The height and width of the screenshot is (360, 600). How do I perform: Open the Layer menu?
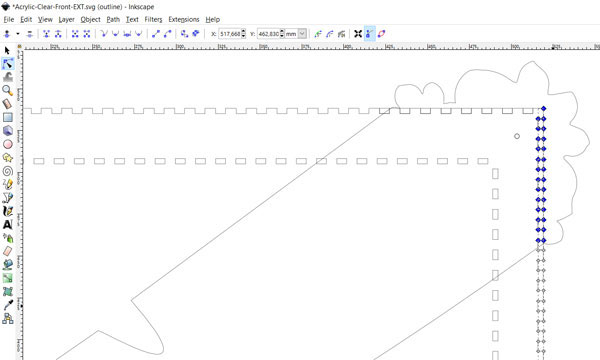[66, 20]
